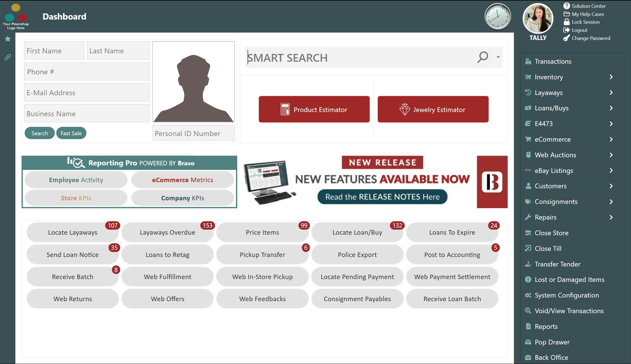The width and height of the screenshot is (631, 364).
Task: Click the Change Password key icon
Action: pyautogui.click(x=566, y=38)
